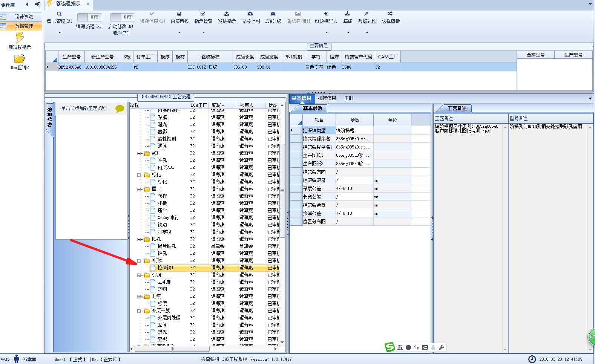Collapse 组件库 panel left arrow
Screen dimensions: 595x364
click(27, 5)
